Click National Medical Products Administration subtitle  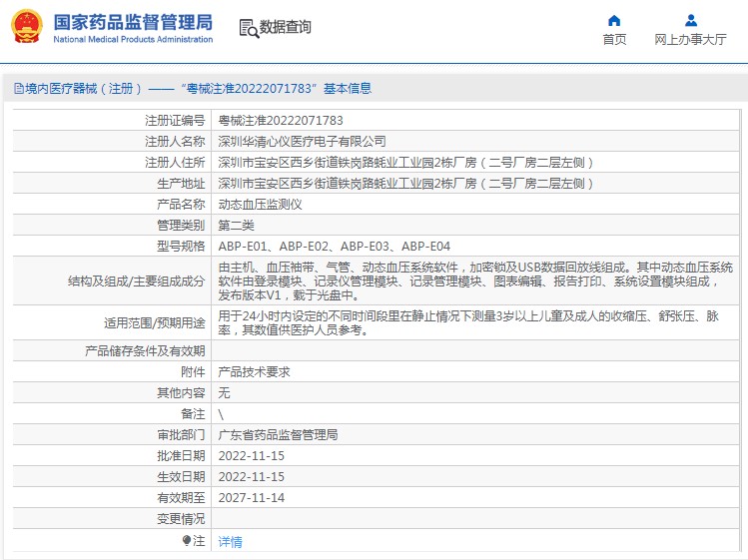click(x=133, y=40)
